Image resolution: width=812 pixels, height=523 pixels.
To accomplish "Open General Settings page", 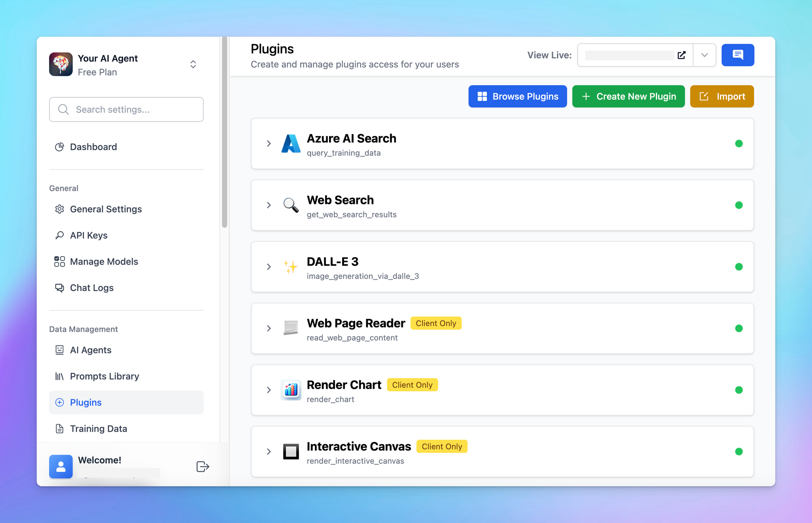I will 126,209.
